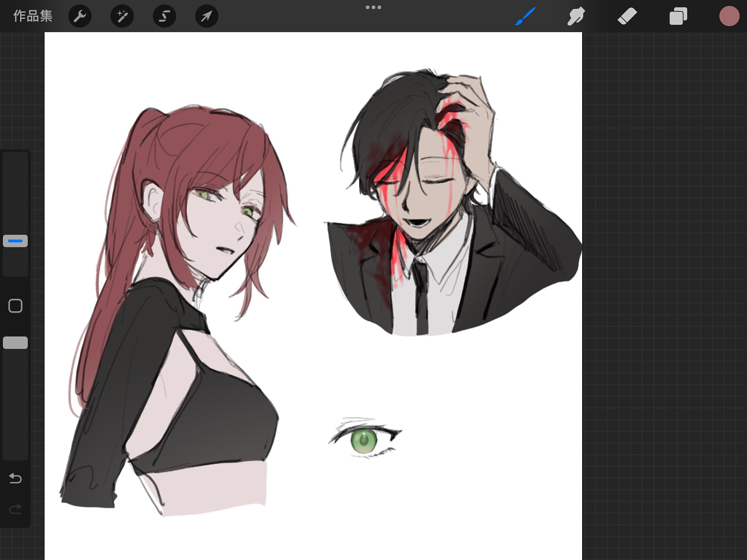747x560 pixels.
Task: Open the Layers panel
Action: coord(678,16)
